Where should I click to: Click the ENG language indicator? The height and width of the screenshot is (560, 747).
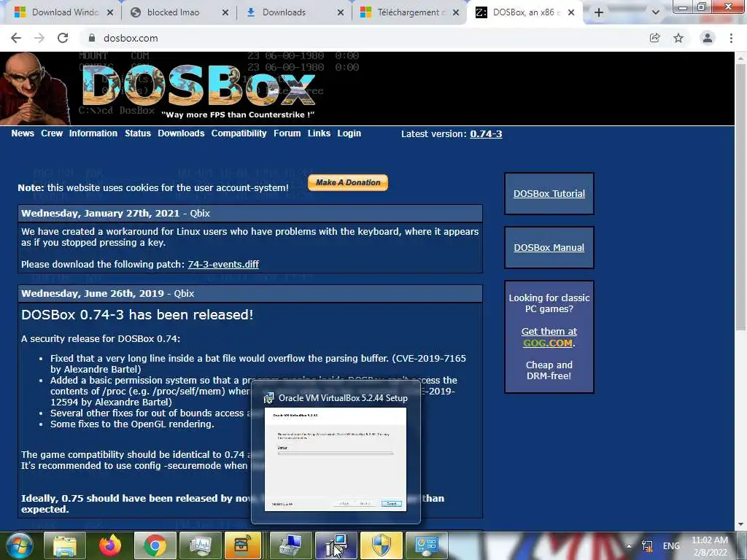tap(671, 546)
